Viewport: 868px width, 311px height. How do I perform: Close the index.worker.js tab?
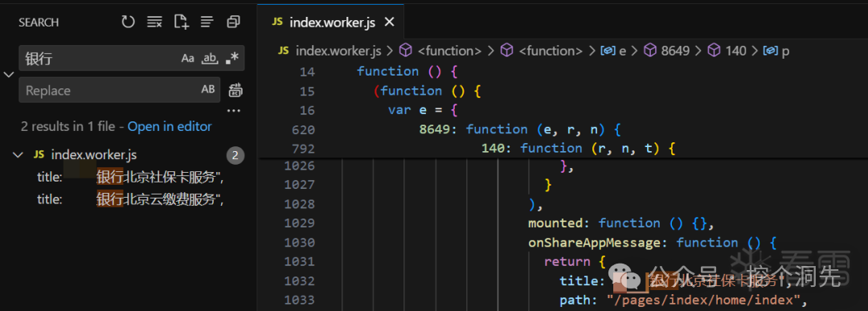389,23
